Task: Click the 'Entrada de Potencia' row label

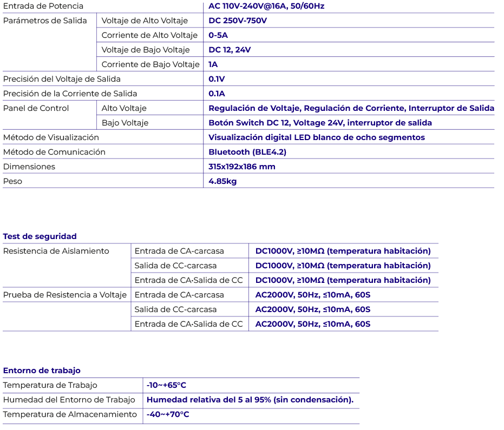Action: click(x=43, y=6)
